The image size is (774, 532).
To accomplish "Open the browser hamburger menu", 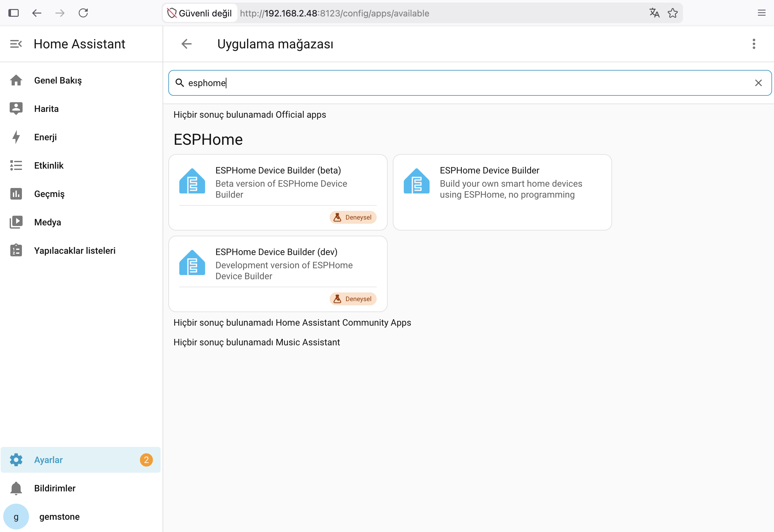I will [x=762, y=13].
